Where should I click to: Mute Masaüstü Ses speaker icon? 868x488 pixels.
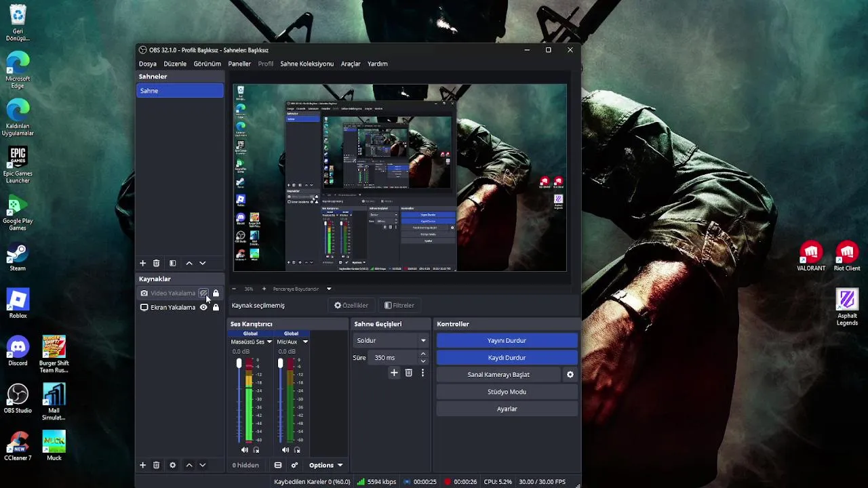click(x=245, y=450)
